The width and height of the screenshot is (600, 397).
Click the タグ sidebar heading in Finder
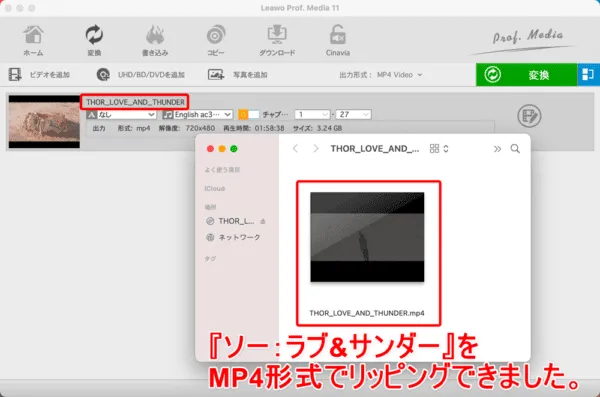tap(210, 259)
